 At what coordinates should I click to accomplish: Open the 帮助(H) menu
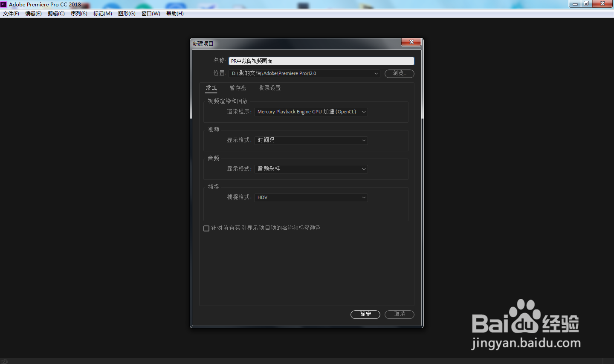(x=175, y=14)
